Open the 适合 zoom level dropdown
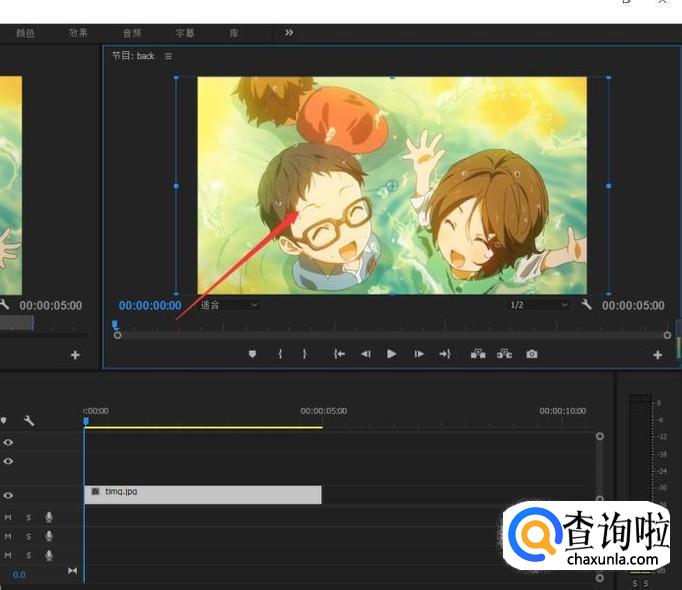 click(229, 304)
